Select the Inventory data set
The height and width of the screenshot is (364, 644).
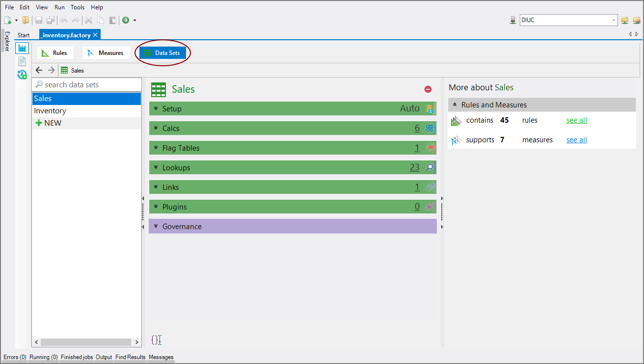click(x=50, y=110)
